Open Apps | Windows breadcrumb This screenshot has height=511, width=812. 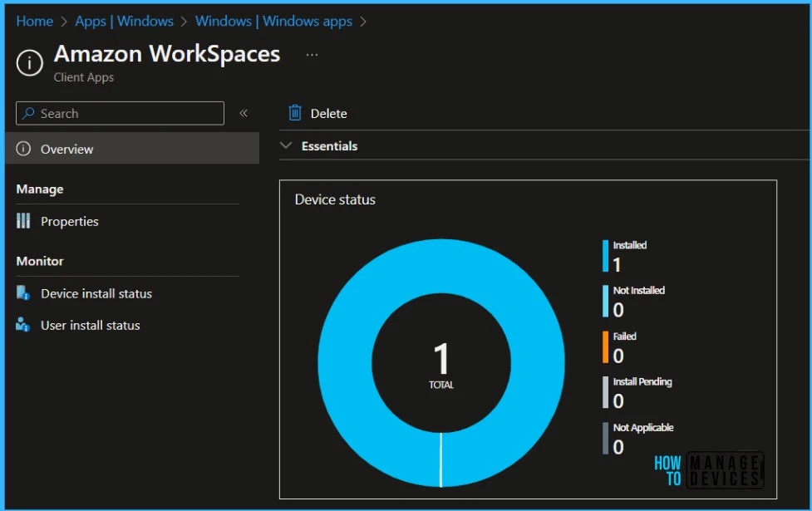click(125, 22)
